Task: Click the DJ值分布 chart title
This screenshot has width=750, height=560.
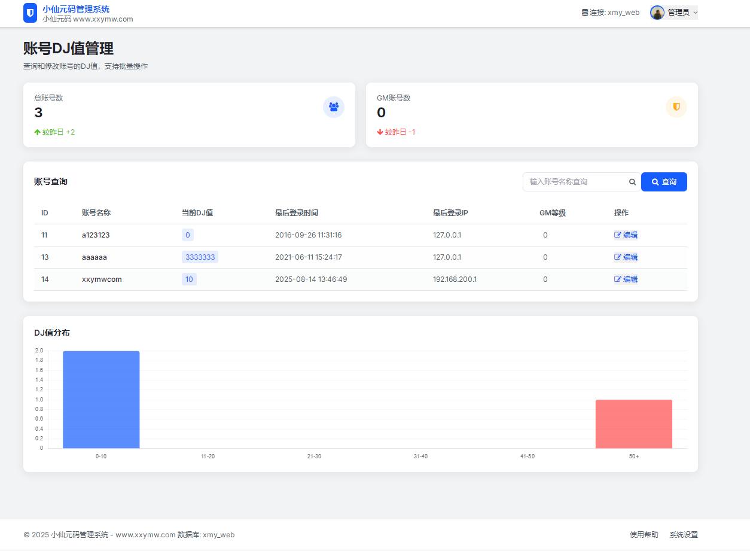Action: [52, 333]
